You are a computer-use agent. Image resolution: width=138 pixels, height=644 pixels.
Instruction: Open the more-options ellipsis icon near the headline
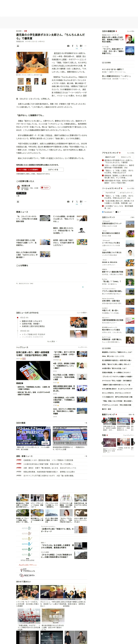point(85,46)
